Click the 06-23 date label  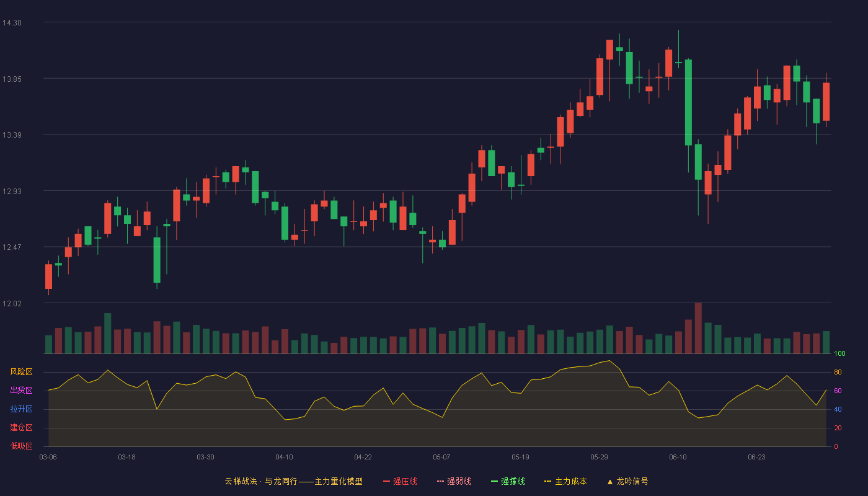(756, 457)
